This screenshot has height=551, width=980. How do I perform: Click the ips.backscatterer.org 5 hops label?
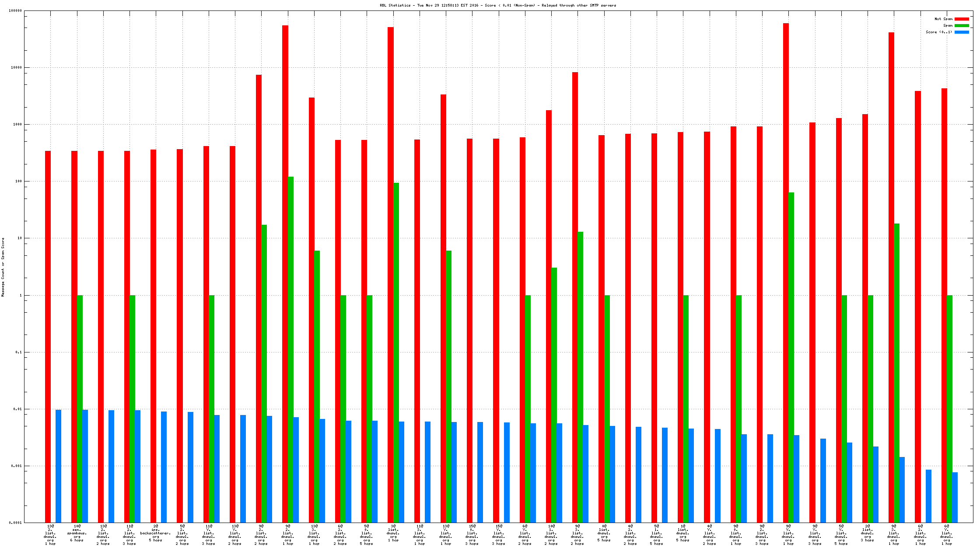click(x=155, y=533)
